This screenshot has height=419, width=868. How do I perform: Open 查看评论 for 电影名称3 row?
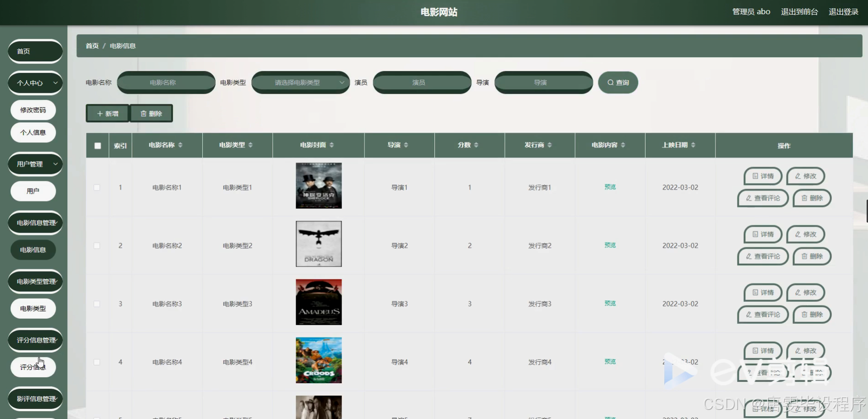(763, 315)
